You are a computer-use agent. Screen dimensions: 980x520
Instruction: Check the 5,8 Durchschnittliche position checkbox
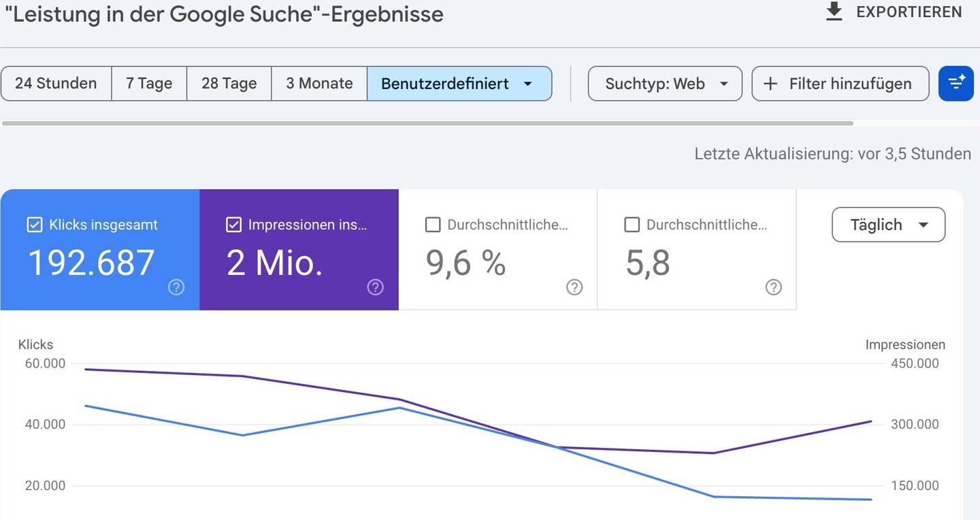click(x=632, y=225)
